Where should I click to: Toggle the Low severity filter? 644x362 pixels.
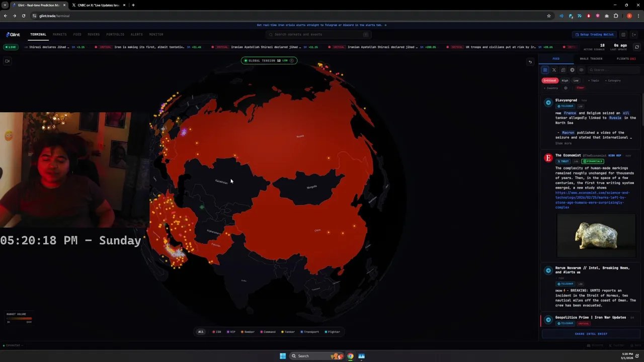[x=576, y=80]
